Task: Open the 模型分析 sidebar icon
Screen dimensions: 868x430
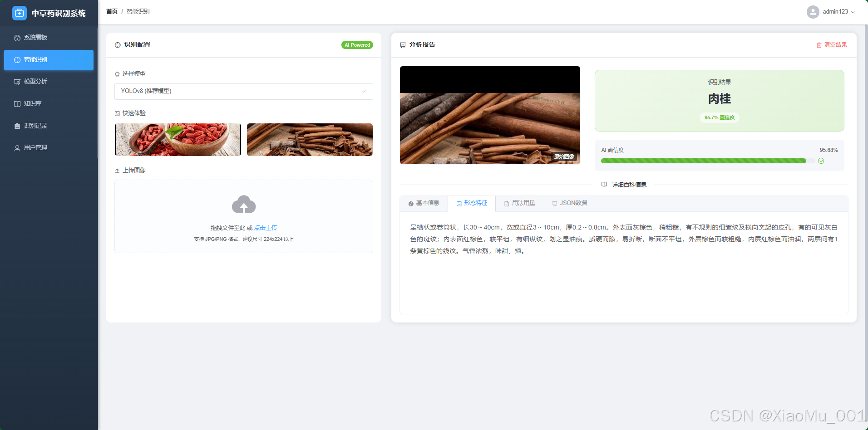Action: click(17, 81)
